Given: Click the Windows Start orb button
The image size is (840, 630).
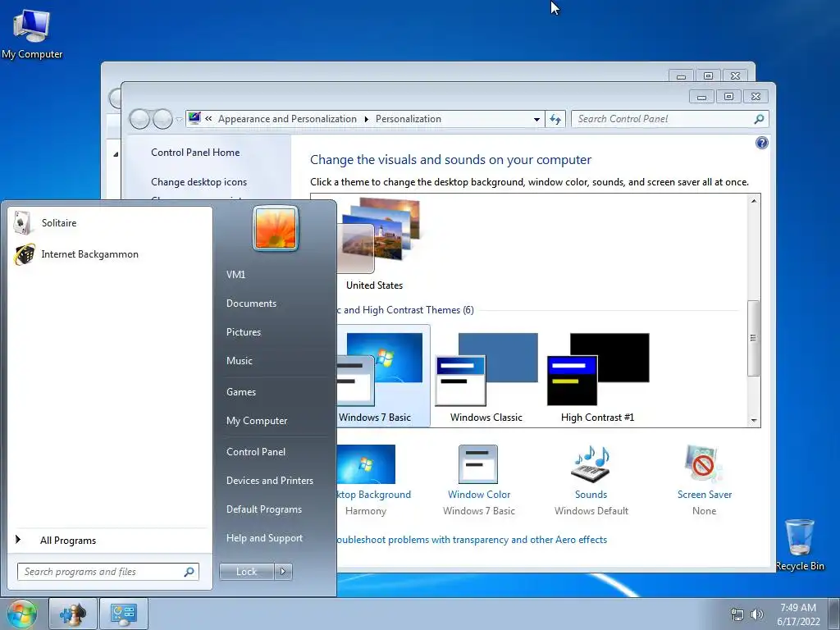Looking at the screenshot, I should (21, 614).
